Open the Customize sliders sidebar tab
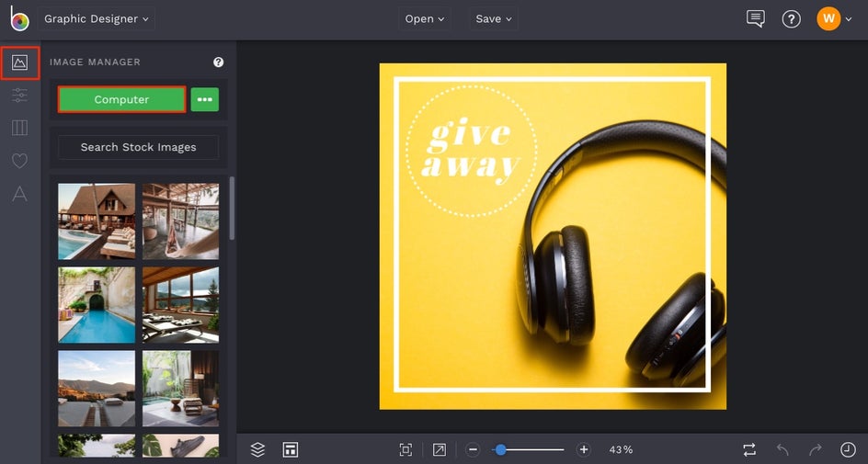This screenshot has height=464, width=868. [19, 96]
